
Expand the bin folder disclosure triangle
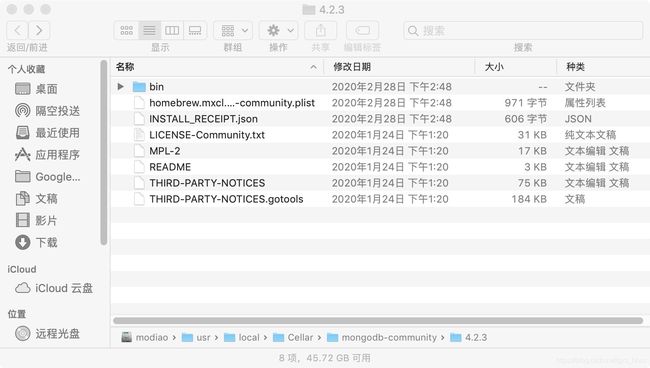(121, 87)
